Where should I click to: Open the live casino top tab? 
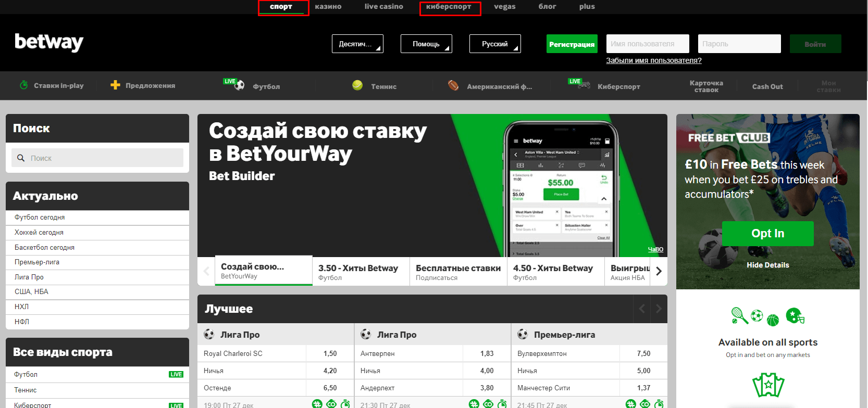pos(384,6)
